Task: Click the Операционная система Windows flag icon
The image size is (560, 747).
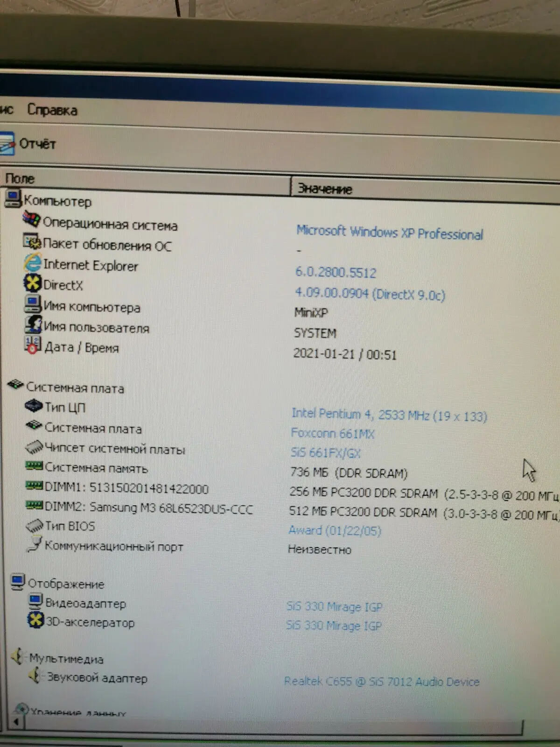Action: [31, 219]
